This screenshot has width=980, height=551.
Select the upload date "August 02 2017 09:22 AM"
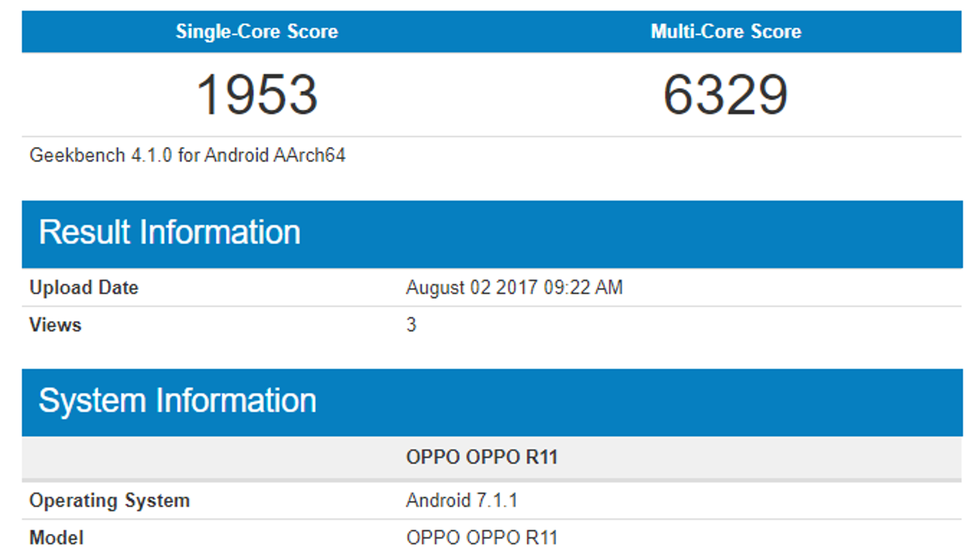click(514, 287)
